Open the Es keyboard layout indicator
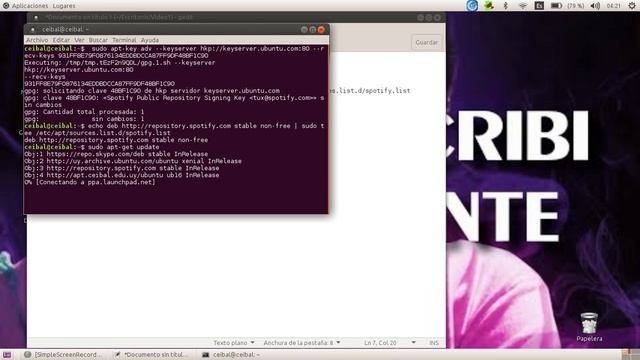The image size is (640, 360). 539,6
